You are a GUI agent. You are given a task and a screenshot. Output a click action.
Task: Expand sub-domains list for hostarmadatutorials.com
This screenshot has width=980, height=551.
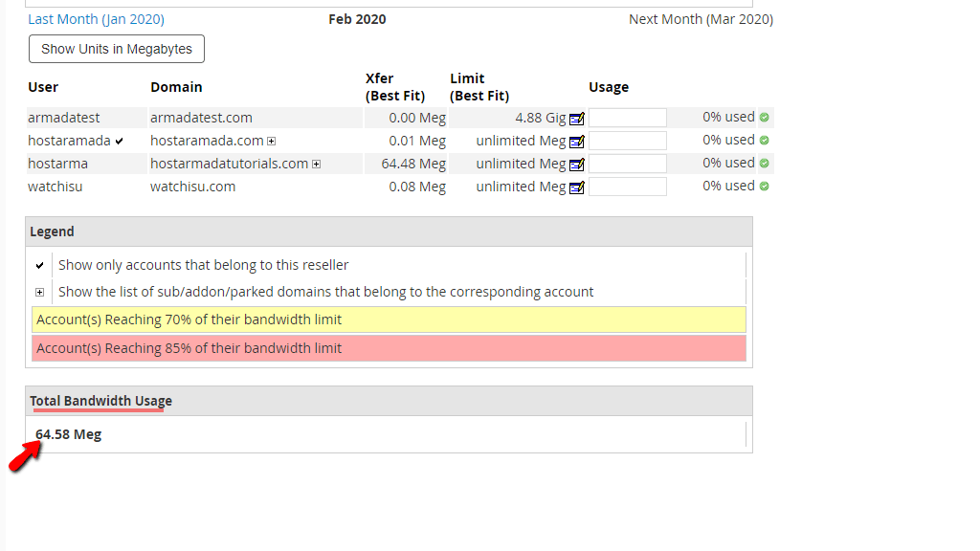(x=317, y=165)
